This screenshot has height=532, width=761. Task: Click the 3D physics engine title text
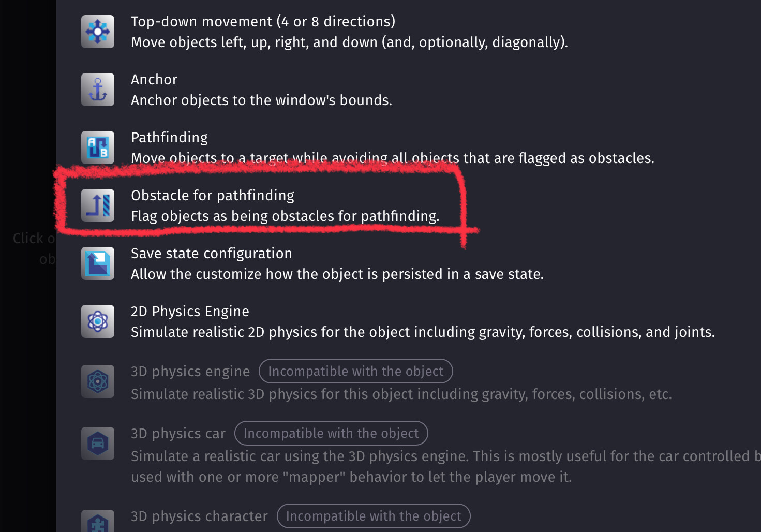pos(190,371)
